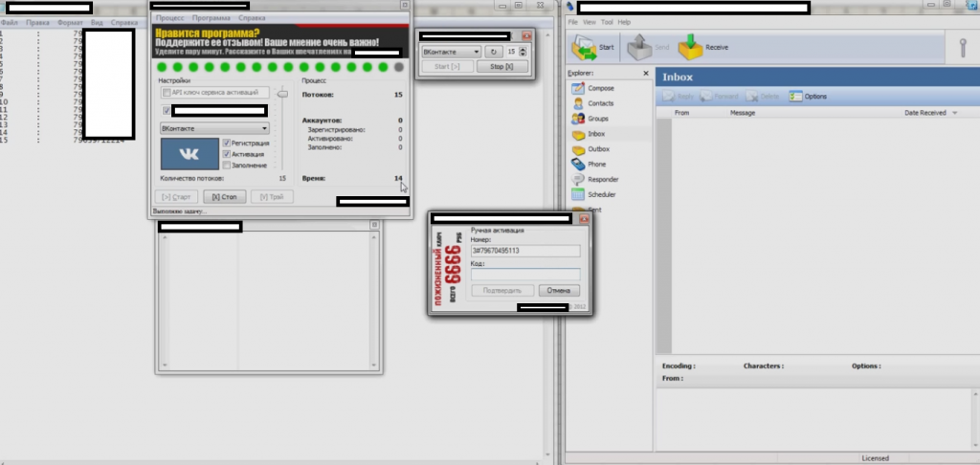Open the Tool menu in SMS app
Viewport: 980px width, 465px height.
point(607,22)
